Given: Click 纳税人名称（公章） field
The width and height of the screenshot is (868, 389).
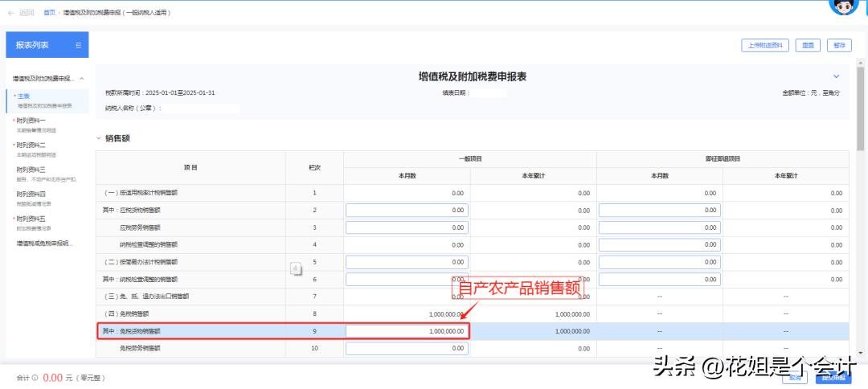Looking at the screenshot, I should click(x=201, y=109).
